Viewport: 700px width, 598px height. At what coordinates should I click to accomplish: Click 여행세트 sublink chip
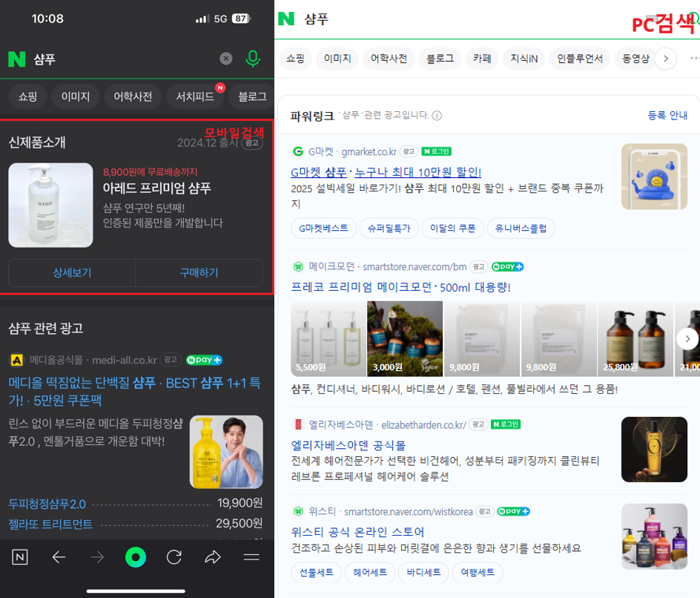click(478, 572)
